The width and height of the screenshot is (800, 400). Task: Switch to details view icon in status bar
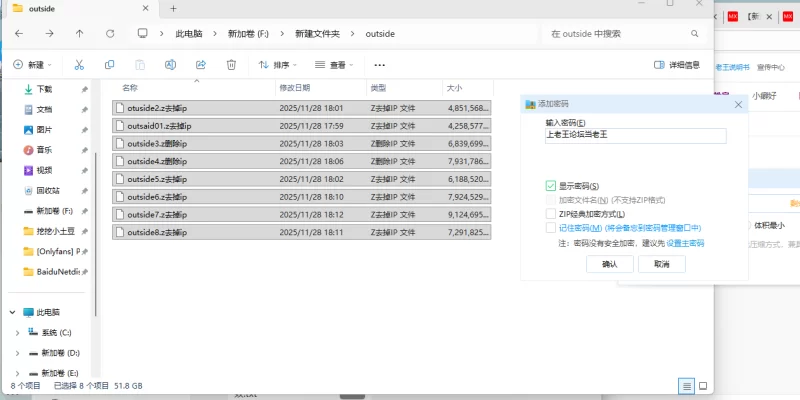pos(686,385)
